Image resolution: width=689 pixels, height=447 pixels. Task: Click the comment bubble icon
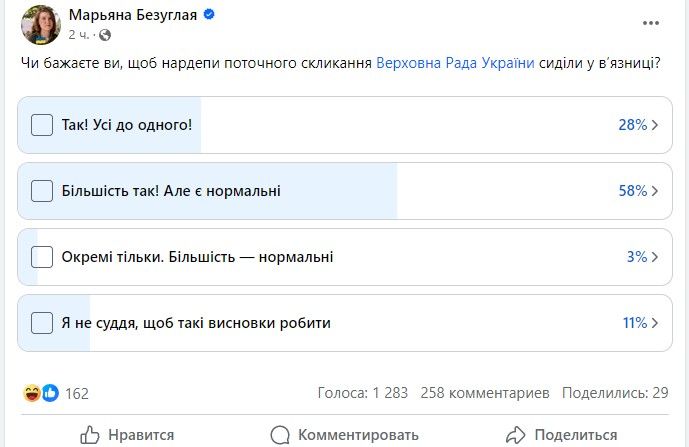[x=281, y=435]
